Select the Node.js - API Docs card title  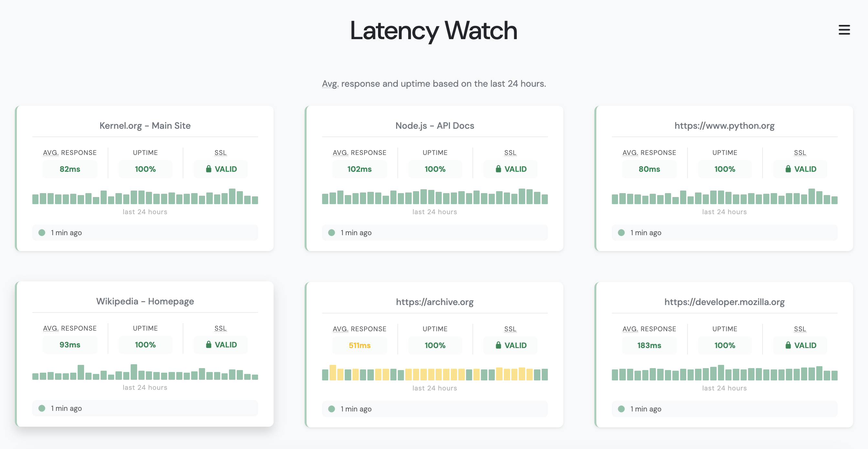435,126
